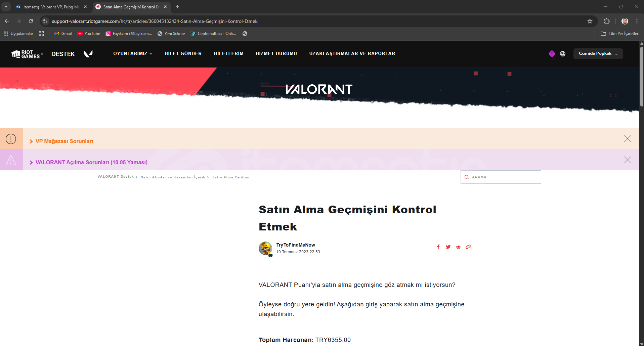Open the Chrome profile avatar
This screenshot has width=644, height=346.
click(x=625, y=21)
